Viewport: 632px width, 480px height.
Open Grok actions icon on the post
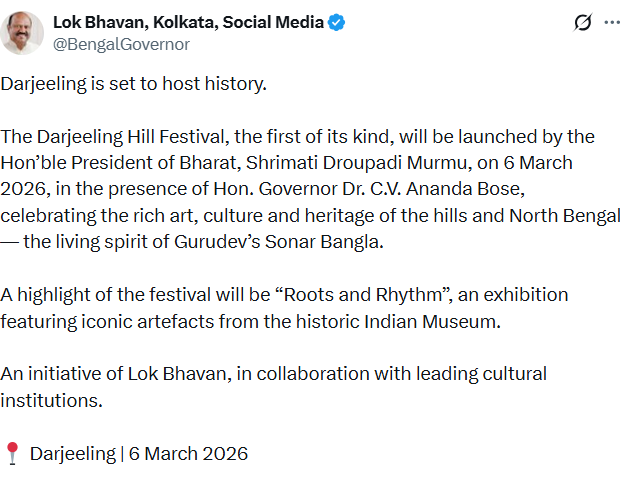(x=581, y=23)
